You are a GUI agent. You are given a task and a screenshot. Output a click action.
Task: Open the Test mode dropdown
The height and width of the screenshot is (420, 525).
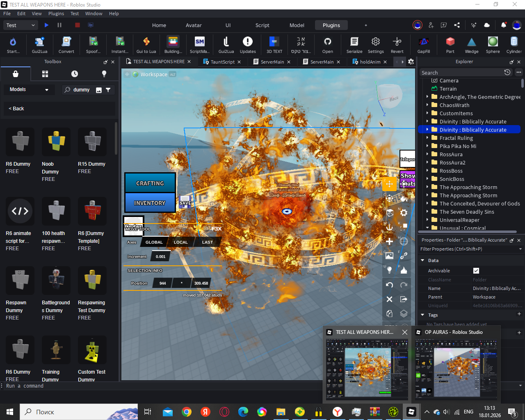click(21, 25)
